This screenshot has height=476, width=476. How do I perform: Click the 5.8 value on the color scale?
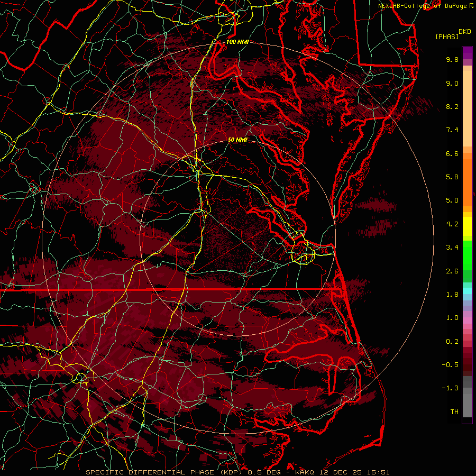[452, 177]
